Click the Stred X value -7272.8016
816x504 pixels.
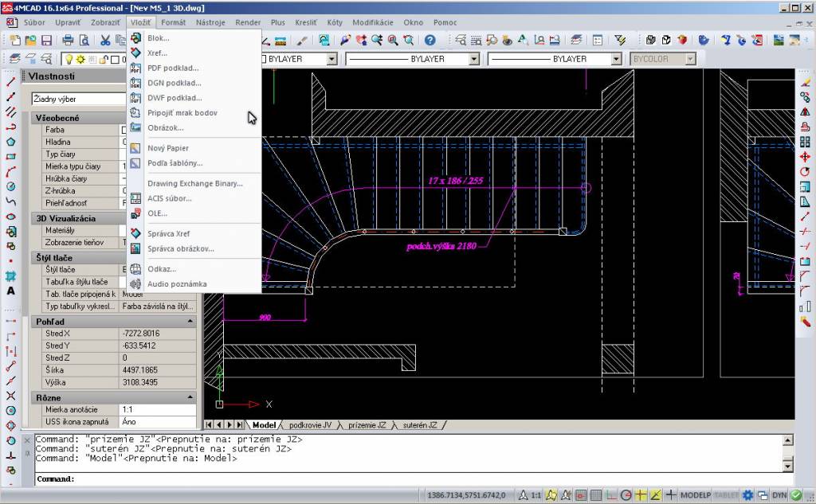(x=157, y=334)
